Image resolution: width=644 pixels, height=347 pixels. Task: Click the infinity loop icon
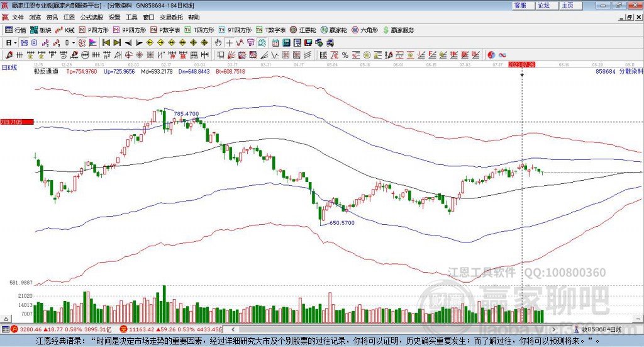502,55
